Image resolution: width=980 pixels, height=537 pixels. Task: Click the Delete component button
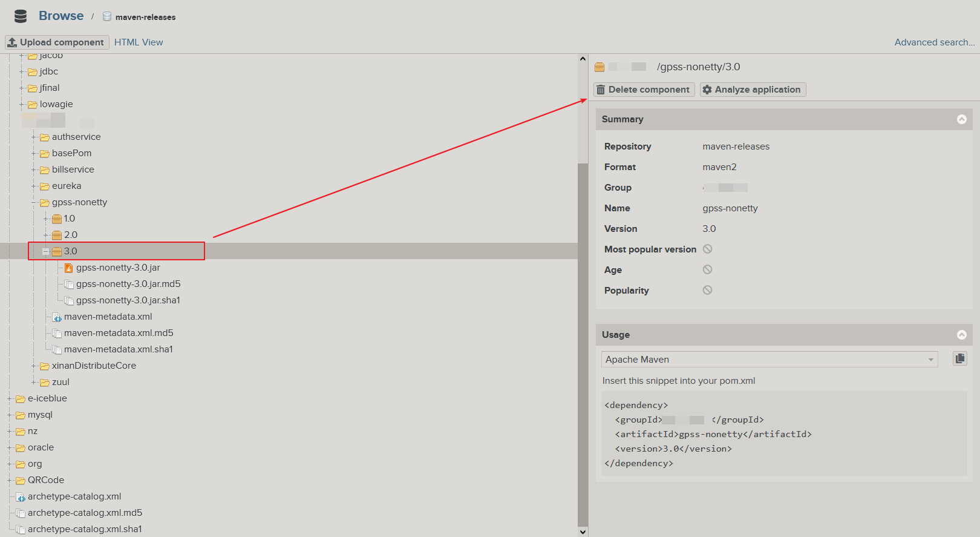[644, 90]
